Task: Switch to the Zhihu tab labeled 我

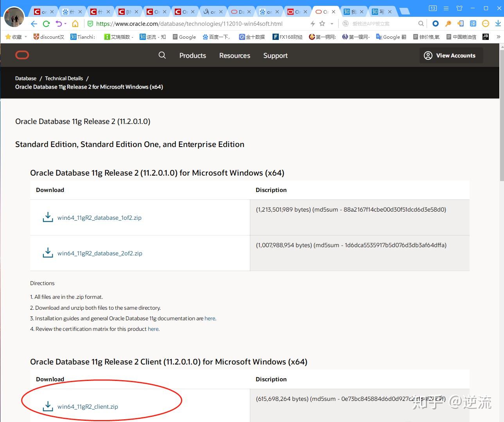Action: tap(354, 12)
